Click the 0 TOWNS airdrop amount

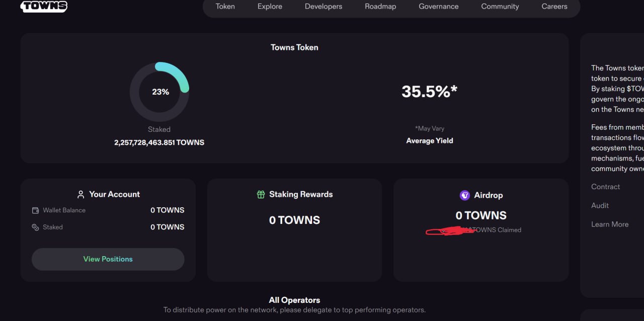click(x=481, y=215)
